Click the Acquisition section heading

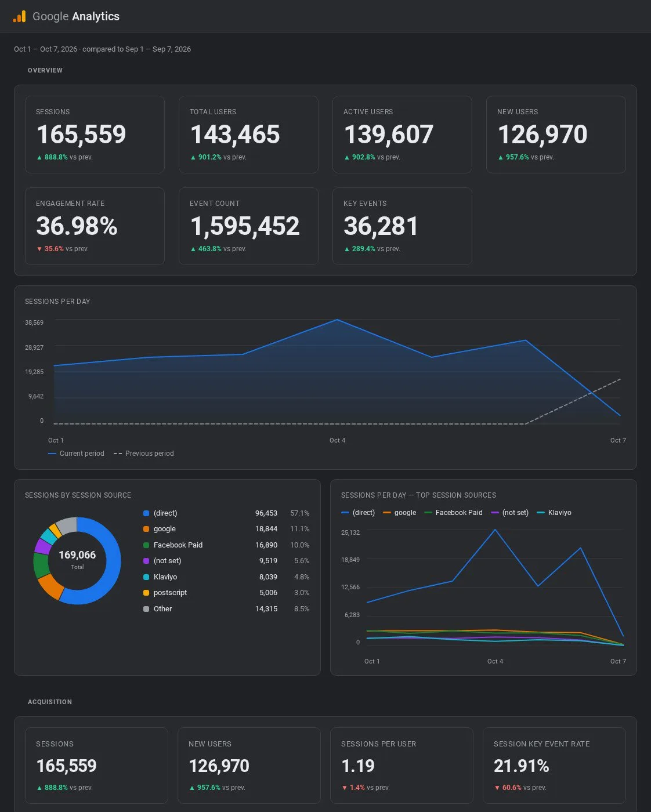pos(50,702)
